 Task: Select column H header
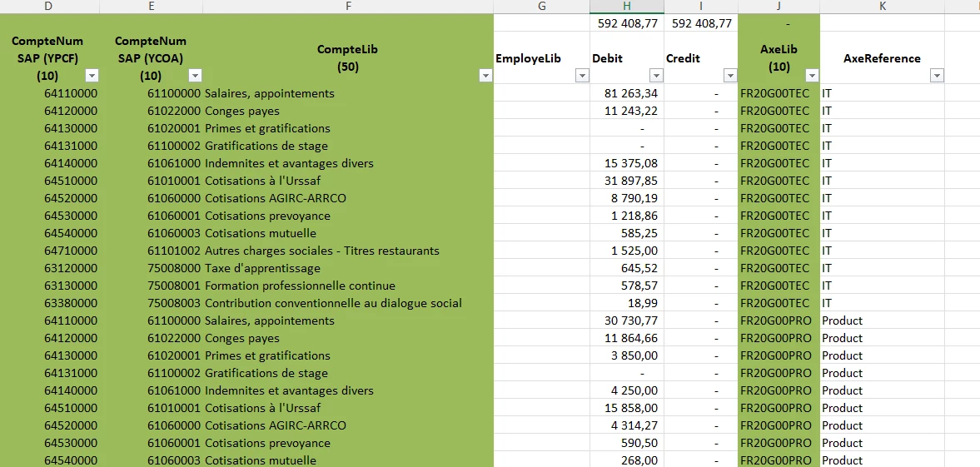click(627, 7)
